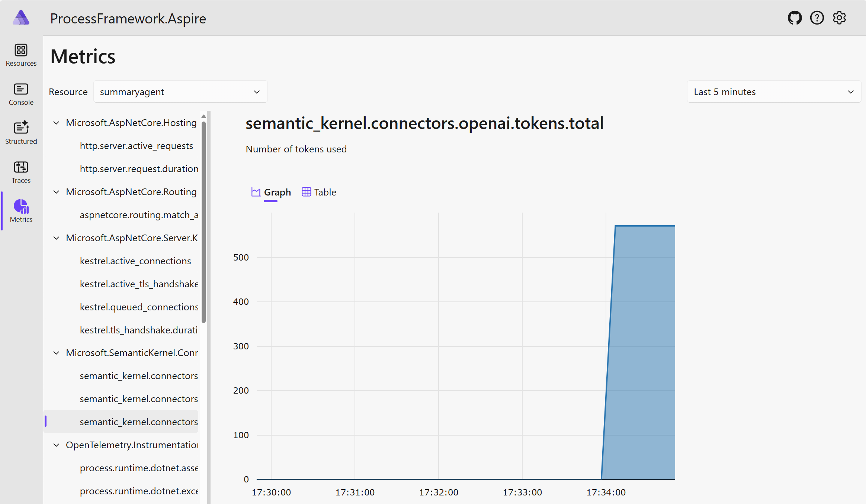Open the Console logs page

coord(21,94)
